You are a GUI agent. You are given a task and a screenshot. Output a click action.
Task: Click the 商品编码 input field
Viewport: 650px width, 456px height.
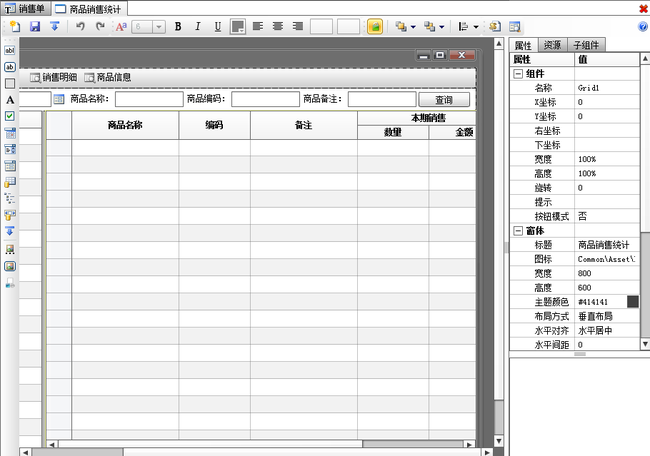(x=265, y=99)
